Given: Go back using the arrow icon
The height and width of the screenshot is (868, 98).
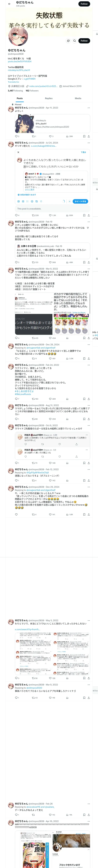Looking at the screenshot, I should 9,4.
